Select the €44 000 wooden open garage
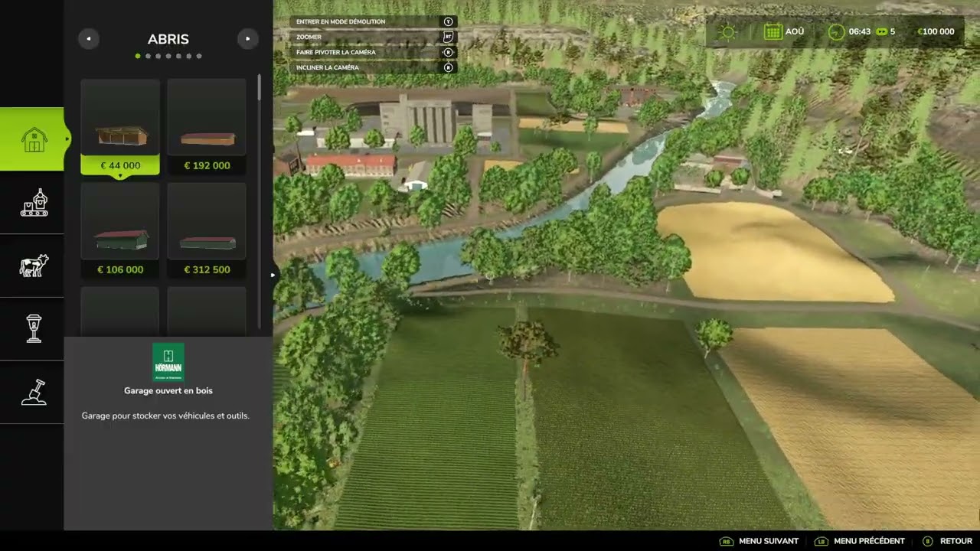 pyautogui.click(x=120, y=127)
